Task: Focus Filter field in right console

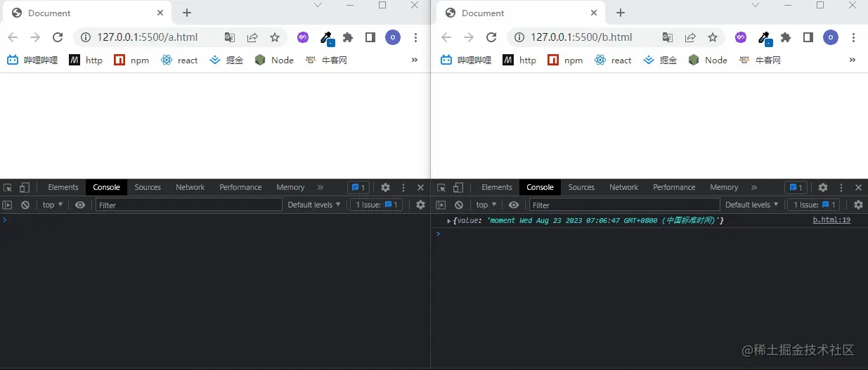Action: click(625, 205)
